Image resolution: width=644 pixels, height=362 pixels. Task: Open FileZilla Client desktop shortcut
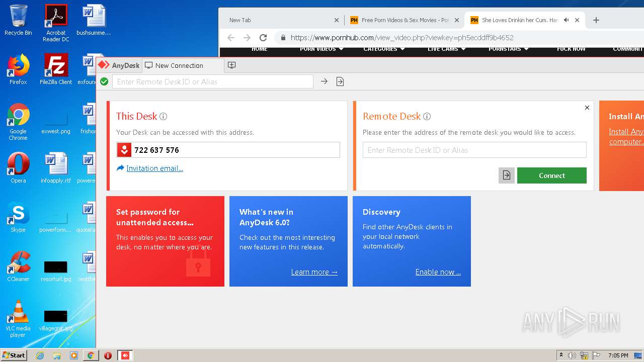tap(56, 69)
